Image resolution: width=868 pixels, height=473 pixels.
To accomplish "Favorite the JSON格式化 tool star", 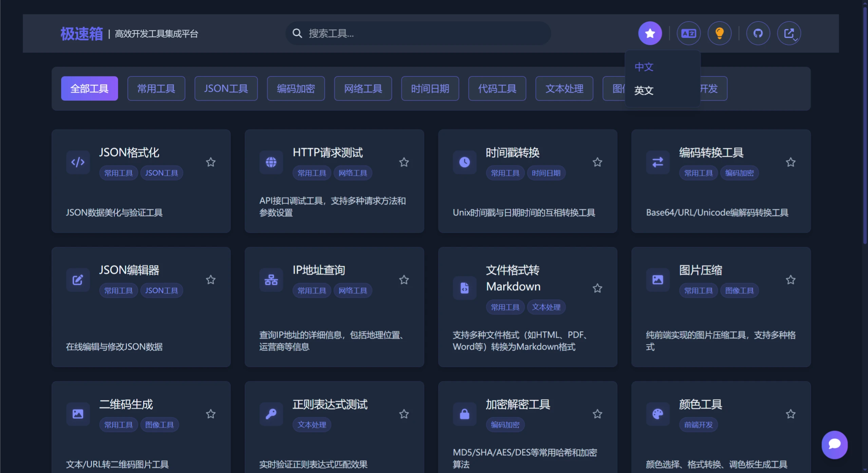I will (210, 163).
